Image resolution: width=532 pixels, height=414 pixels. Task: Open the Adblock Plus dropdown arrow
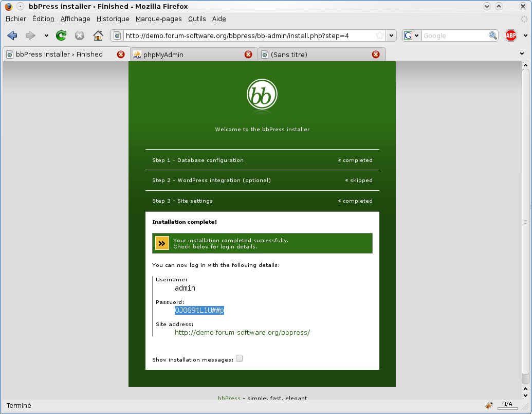pyautogui.click(x=525, y=35)
